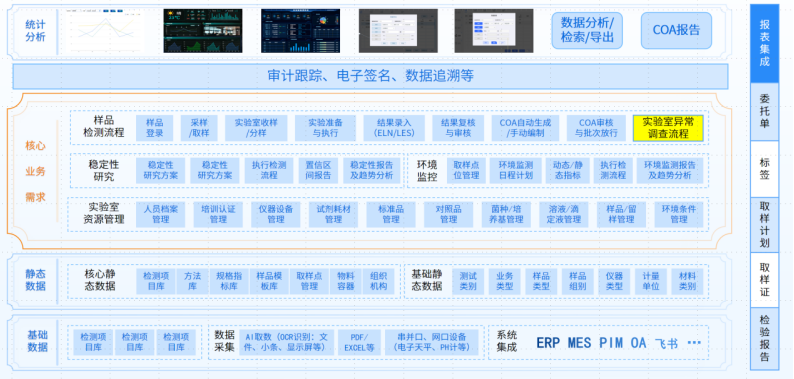Select the 规格指标库 item
Viewport: 794px width, 379px height.
point(229,281)
